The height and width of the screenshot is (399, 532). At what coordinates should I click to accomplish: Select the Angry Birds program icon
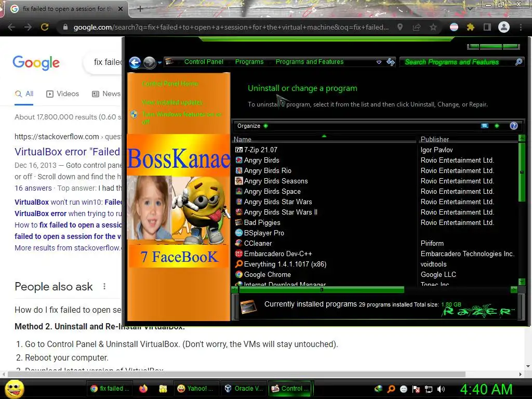(239, 160)
